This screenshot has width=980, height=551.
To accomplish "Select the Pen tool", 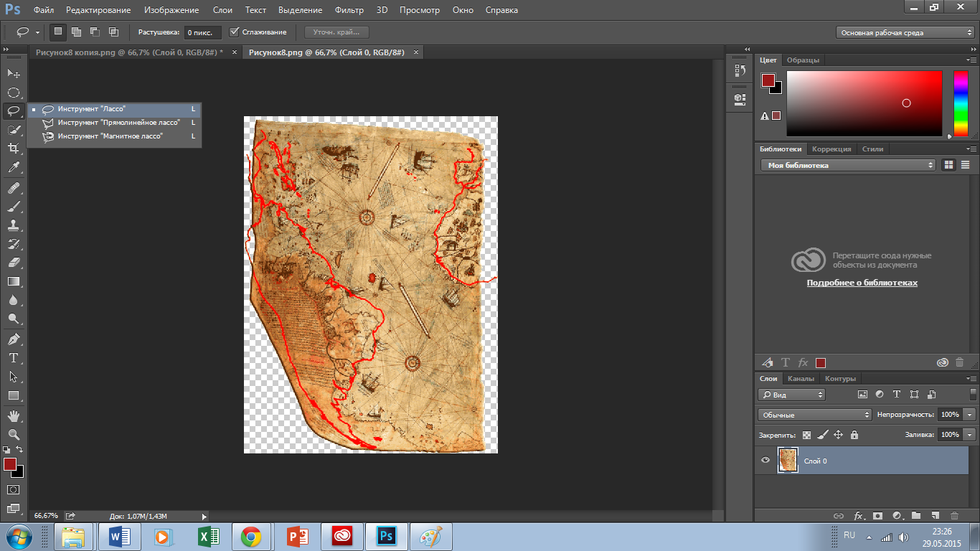I will (x=14, y=339).
